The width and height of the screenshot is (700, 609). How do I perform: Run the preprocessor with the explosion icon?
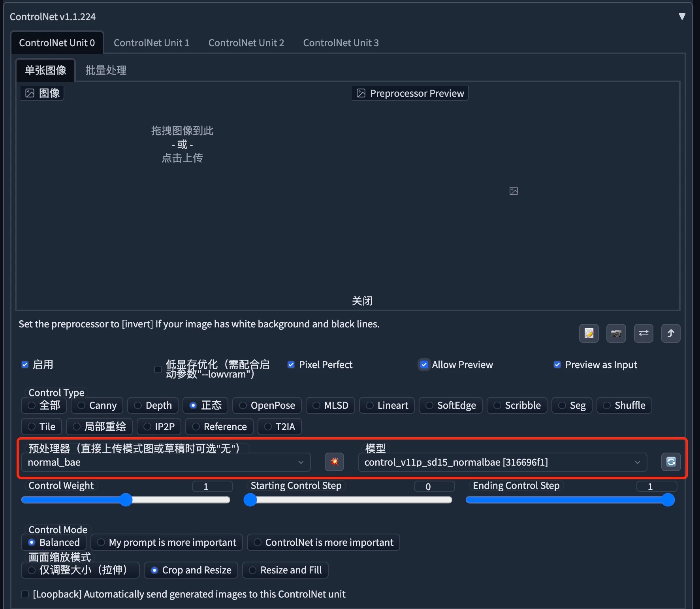[334, 462]
